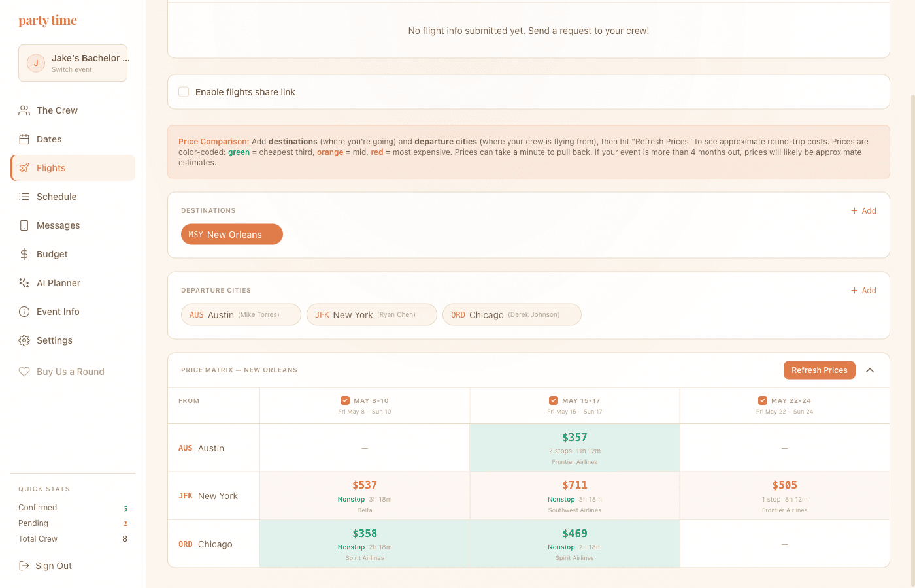The image size is (915, 588).
Task: Click the Refresh Prices button
Action: tap(819, 370)
